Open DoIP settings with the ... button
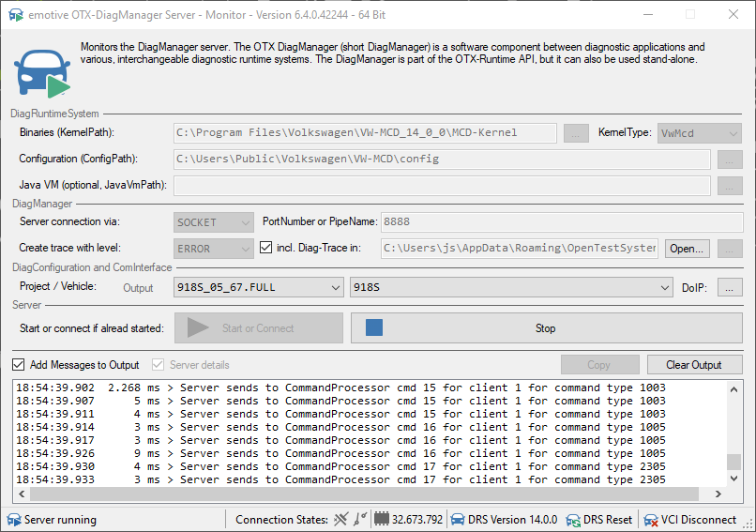This screenshot has width=756, height=532. tap(730, 288)
